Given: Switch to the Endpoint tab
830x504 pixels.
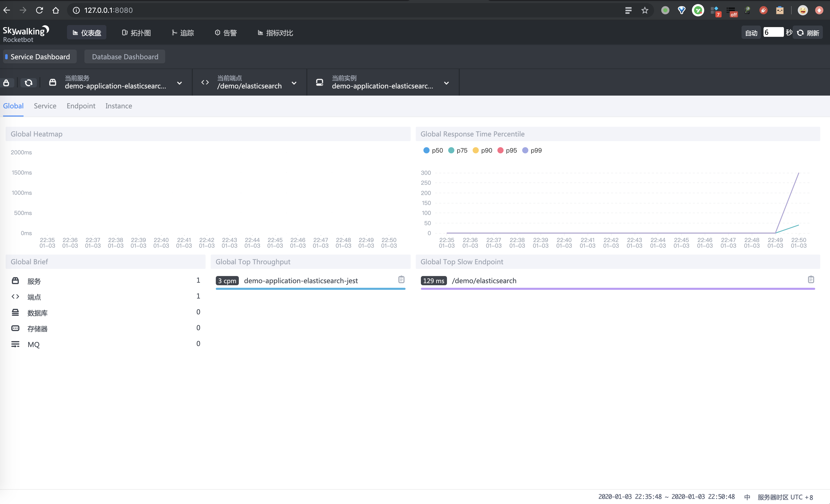Looking at the screenshot, I should (x=81, y=106).
